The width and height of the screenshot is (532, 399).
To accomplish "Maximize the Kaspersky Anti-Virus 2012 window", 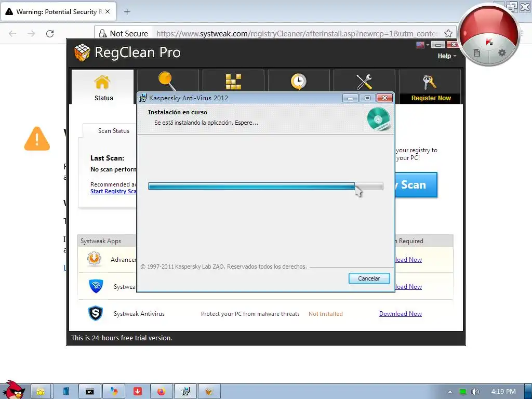I will (x=367, y=98).
